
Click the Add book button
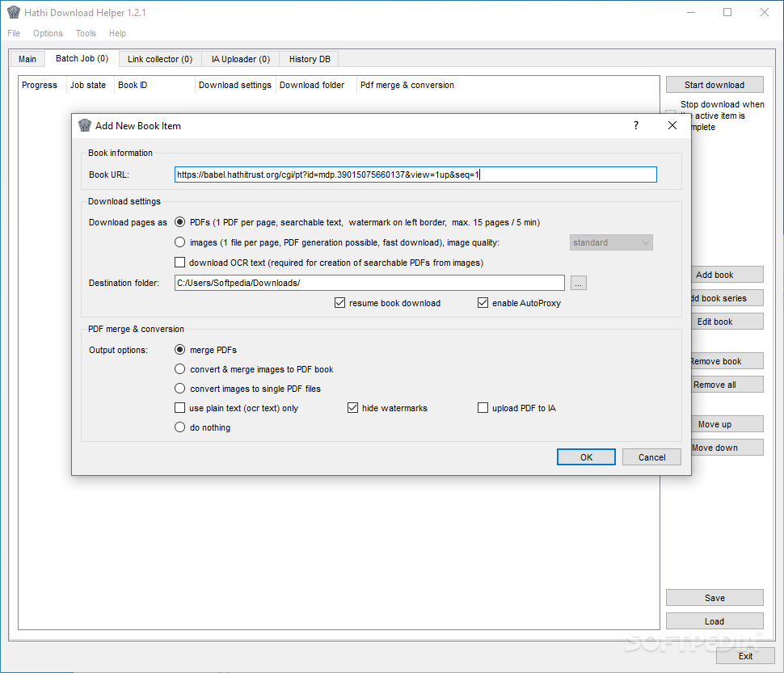[x=727, y=275]
